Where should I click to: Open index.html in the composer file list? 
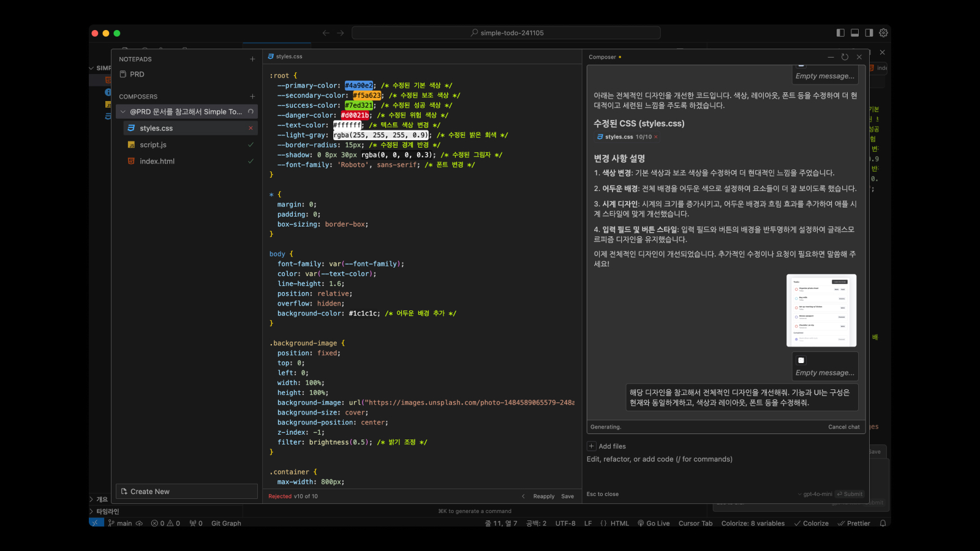pos(190,161)
